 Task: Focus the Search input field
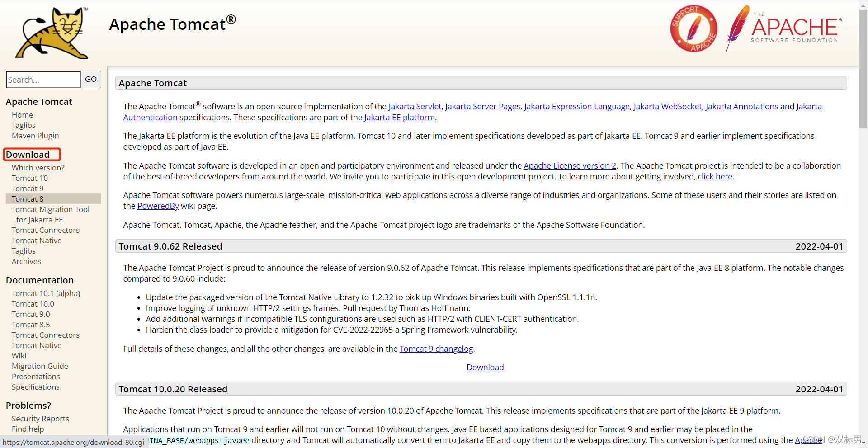(x=43, y=80)
